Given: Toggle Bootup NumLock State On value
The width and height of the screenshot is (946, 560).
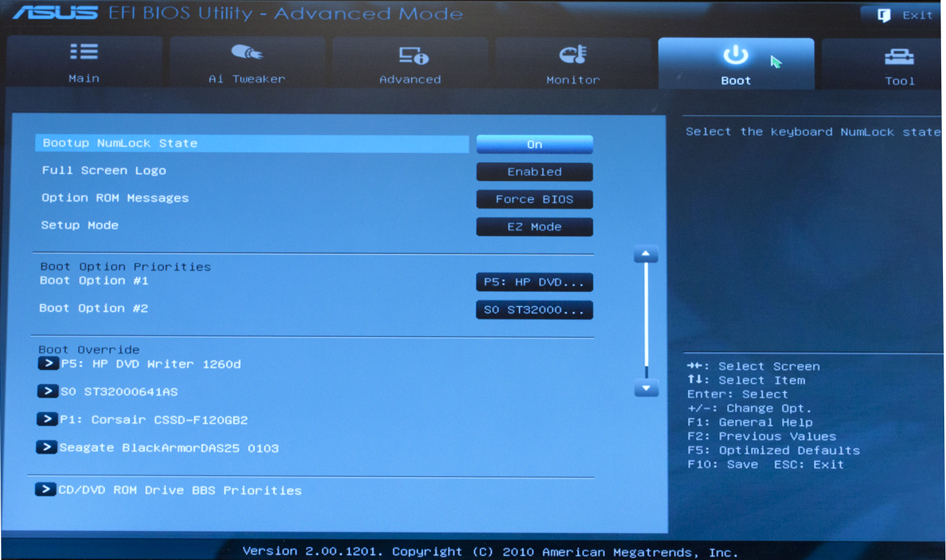Looking at the screenshot, I should (x=535, y=144).
